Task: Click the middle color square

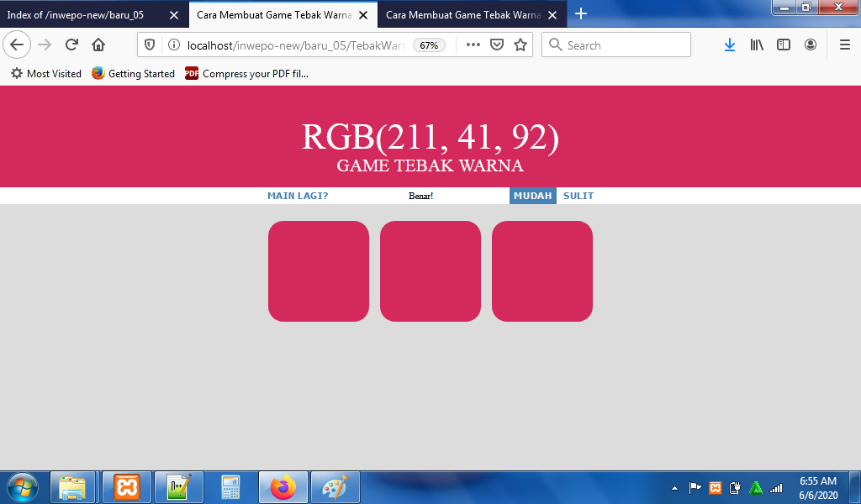Action: coord(430,271)
